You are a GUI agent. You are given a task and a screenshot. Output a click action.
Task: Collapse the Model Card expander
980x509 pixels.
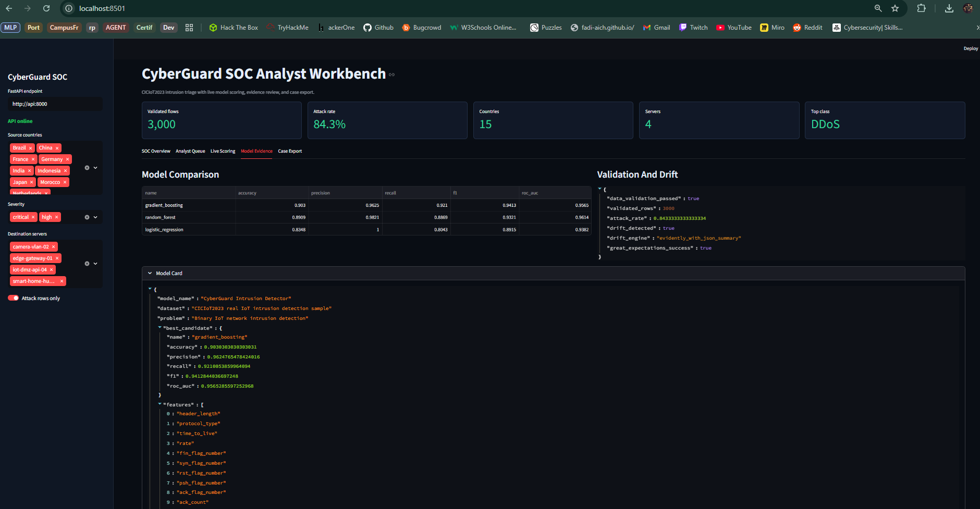pyautogui.click(x=553, y=273)
